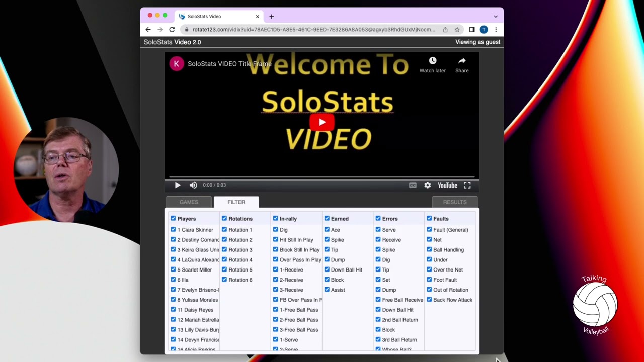Click the SoloStats VIDEO Title Frame link

[229, 64]
